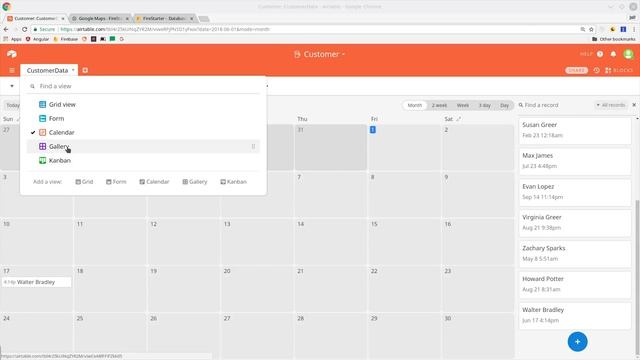
Task: Click the Gallery row drag handle
Action: tap(253, 146)
